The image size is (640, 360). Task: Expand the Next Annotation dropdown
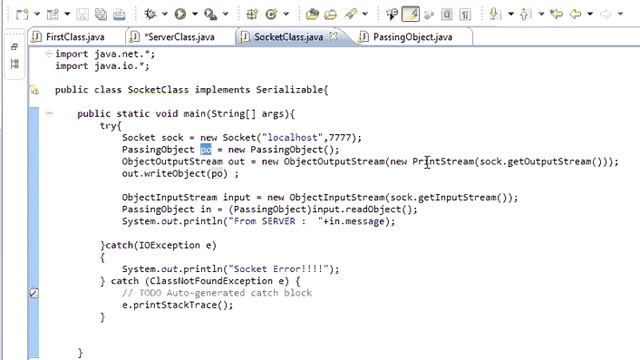(511, 14)
